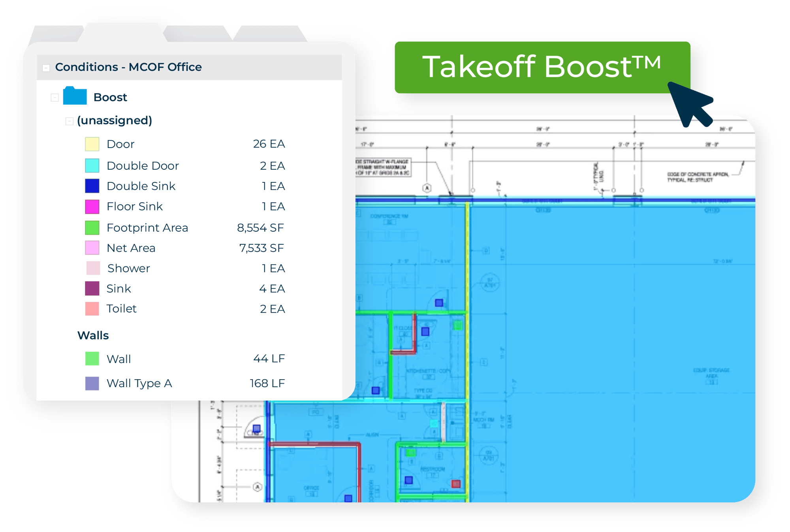
Task: Choose the Toilet salmon swatch
Action: (x=92, y=309)
